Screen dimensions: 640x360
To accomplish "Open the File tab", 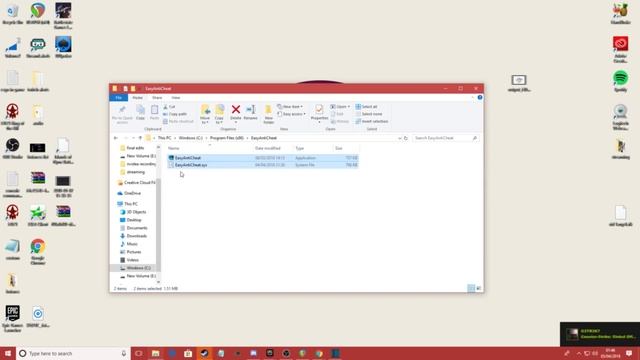I will 119,98.
